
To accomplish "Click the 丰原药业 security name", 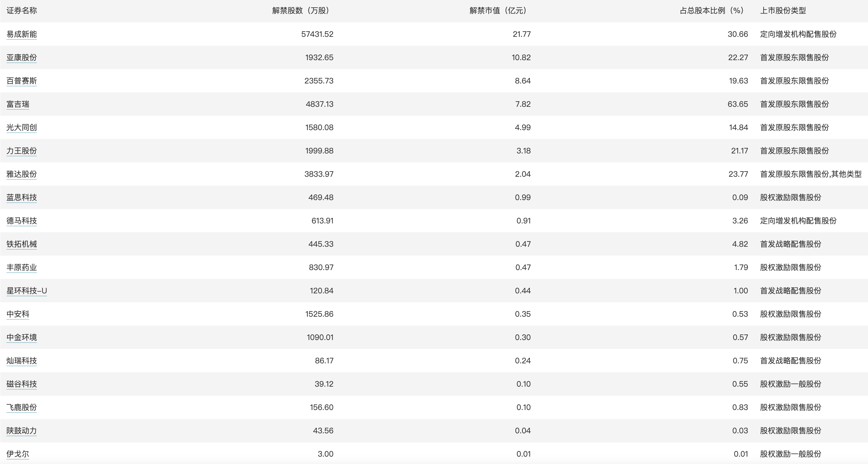I will 22,267.
